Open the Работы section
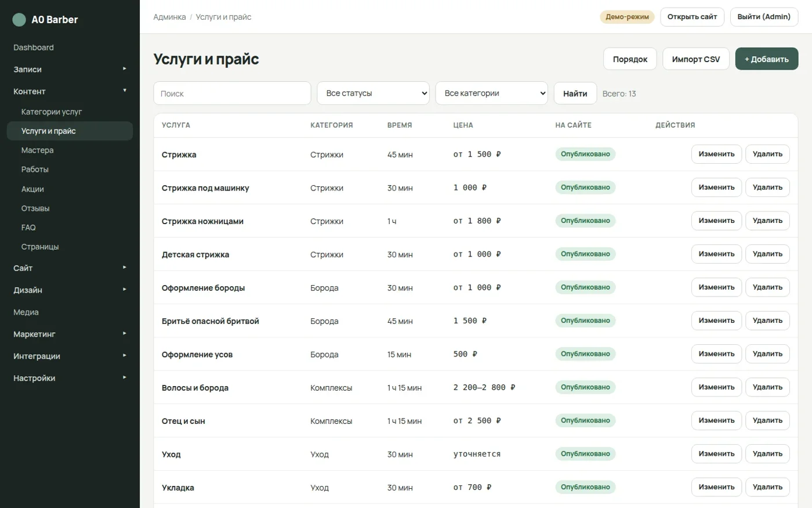The height and width of the screenshot is (508, 812). pos(70,170)
